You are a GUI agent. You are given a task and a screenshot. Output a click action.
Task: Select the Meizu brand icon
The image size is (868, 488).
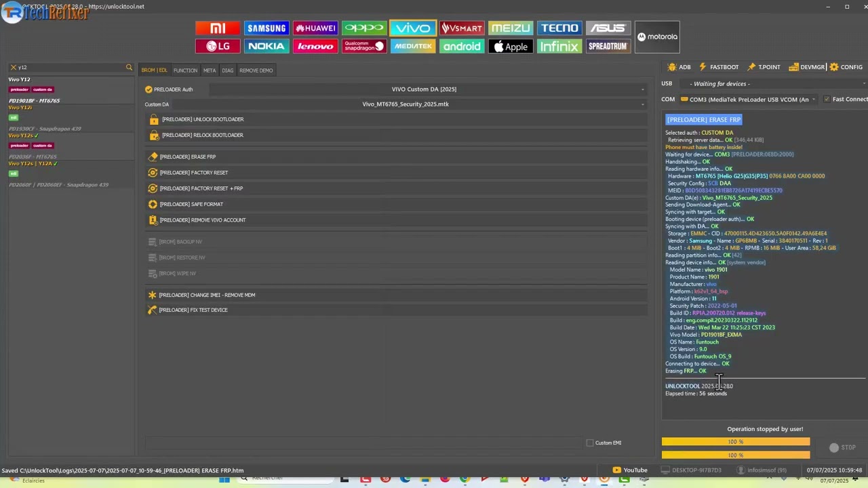click(511, 28)
